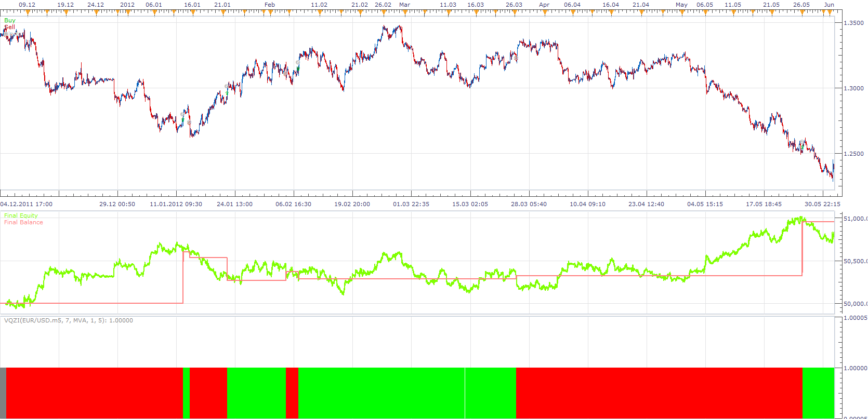Click the 04.05 15:15 time label
The width and height of the screenshot is (868, 419).
[705, 204]
